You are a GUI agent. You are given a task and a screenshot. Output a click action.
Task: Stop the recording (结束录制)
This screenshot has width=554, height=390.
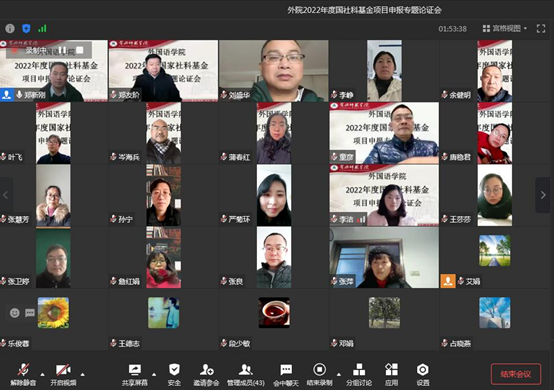click(319, 375)
